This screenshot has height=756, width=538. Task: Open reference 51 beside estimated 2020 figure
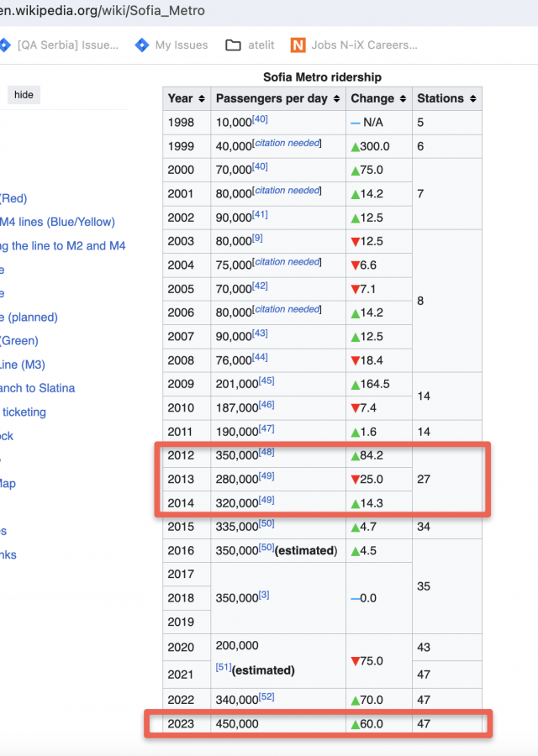click(x=223, y=668)
